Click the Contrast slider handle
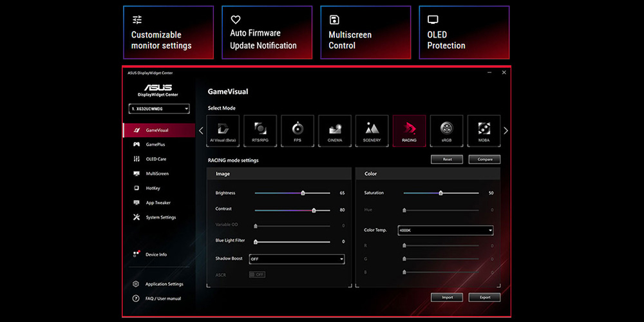The height and width of the screenshot is (322, 644). pyautogui.click(x=314, y=210)
